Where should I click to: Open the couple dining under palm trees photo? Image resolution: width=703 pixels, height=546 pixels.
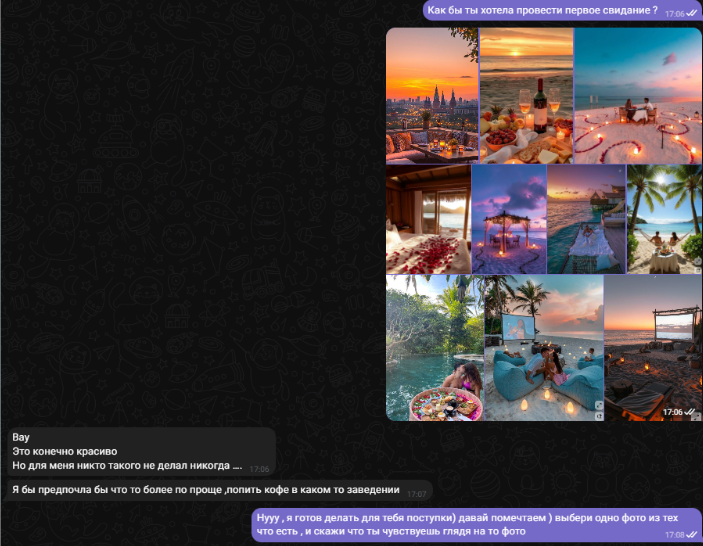pyautogui.click(x=665, y=219)
